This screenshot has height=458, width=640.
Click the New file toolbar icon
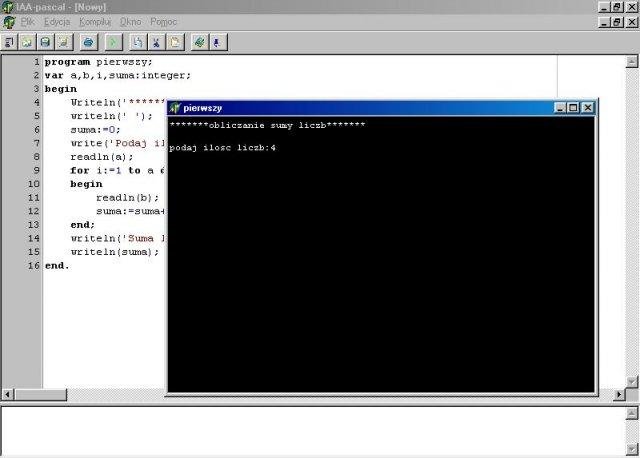pos(9,42)
